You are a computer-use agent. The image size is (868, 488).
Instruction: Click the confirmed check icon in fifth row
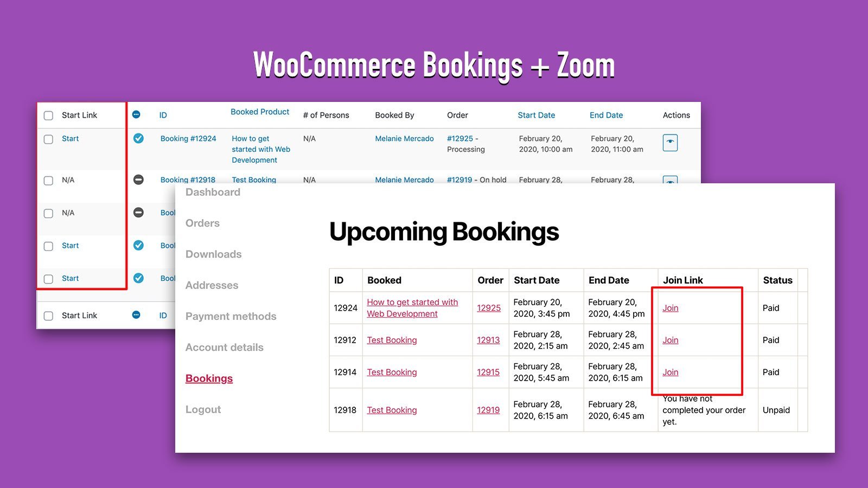click(138, 278)
